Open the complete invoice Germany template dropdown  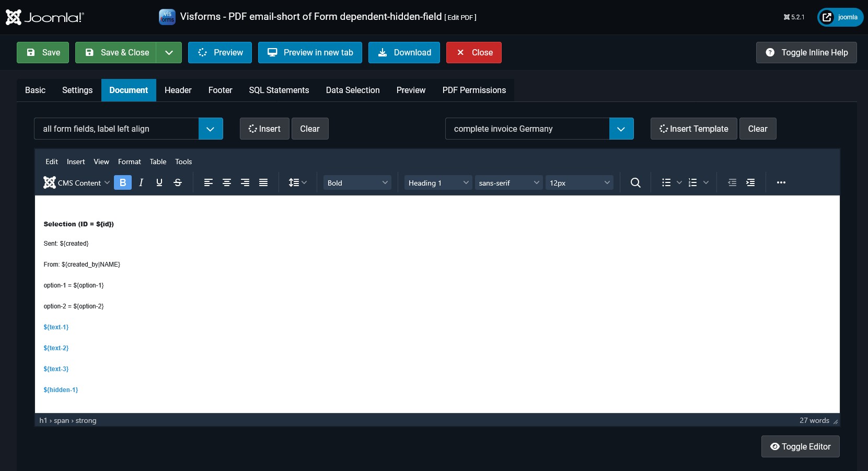621,129
